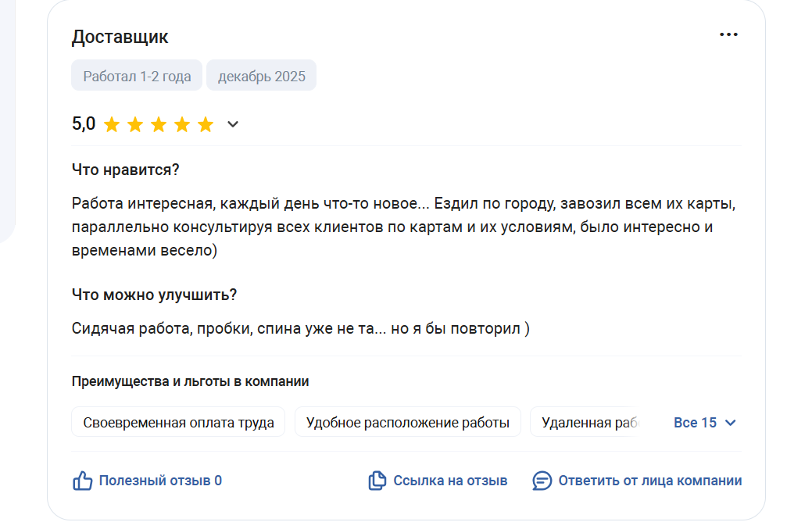Click the reply speech bubble icon
This screenshot has width=812, height=522.
[x=542, y=481]
